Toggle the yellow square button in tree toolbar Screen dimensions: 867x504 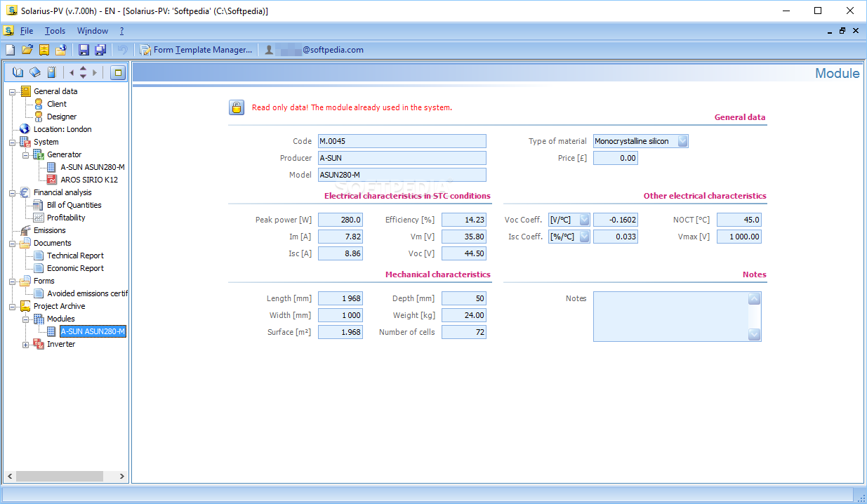click(118, 72)
